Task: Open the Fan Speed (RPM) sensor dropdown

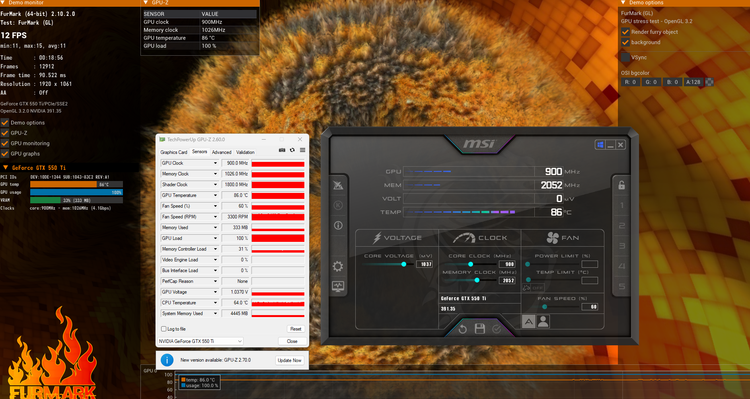Action: point(215,217)
